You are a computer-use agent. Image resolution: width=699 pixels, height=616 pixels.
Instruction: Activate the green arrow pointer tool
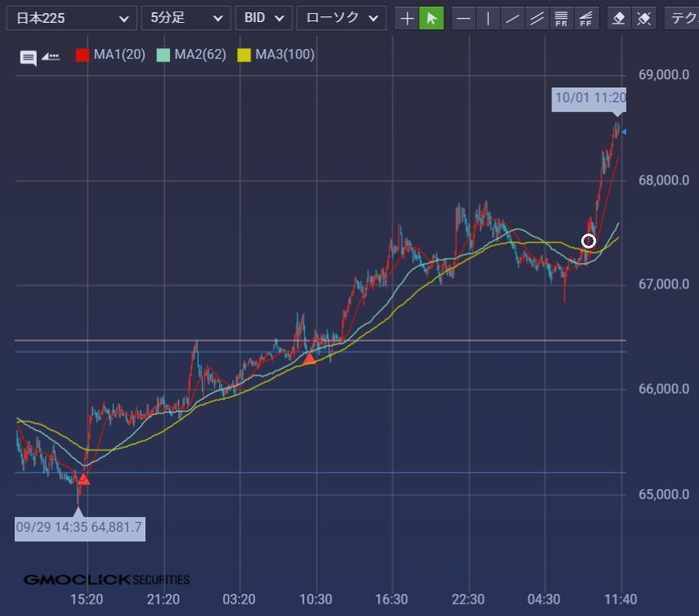click(432, 18)
